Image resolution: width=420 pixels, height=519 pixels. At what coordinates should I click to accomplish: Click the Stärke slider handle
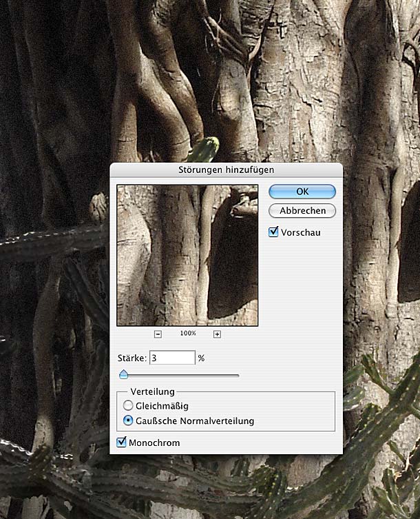[124, 374]
